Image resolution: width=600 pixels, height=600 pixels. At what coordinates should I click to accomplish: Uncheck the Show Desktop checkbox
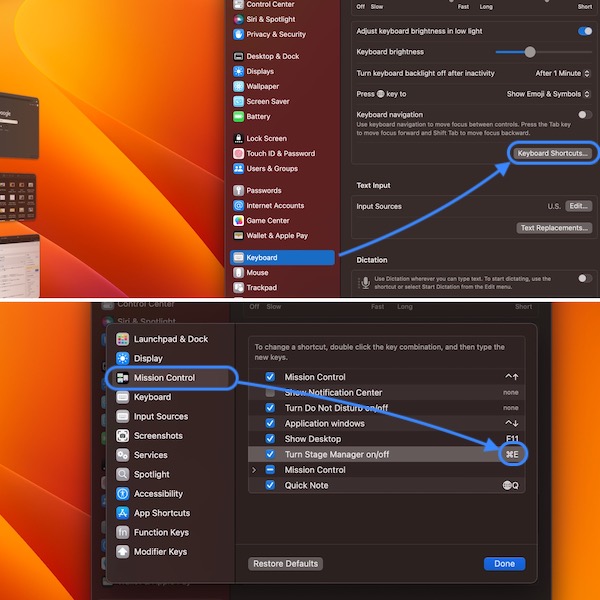(x=270, y=439)
